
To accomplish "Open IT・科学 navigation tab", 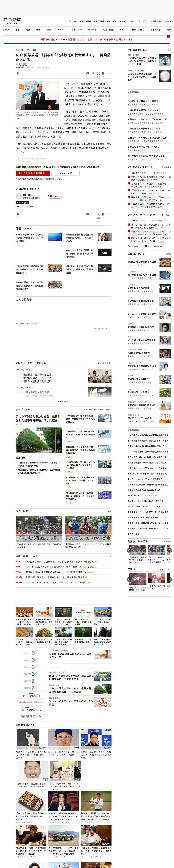I will point(92,30).
